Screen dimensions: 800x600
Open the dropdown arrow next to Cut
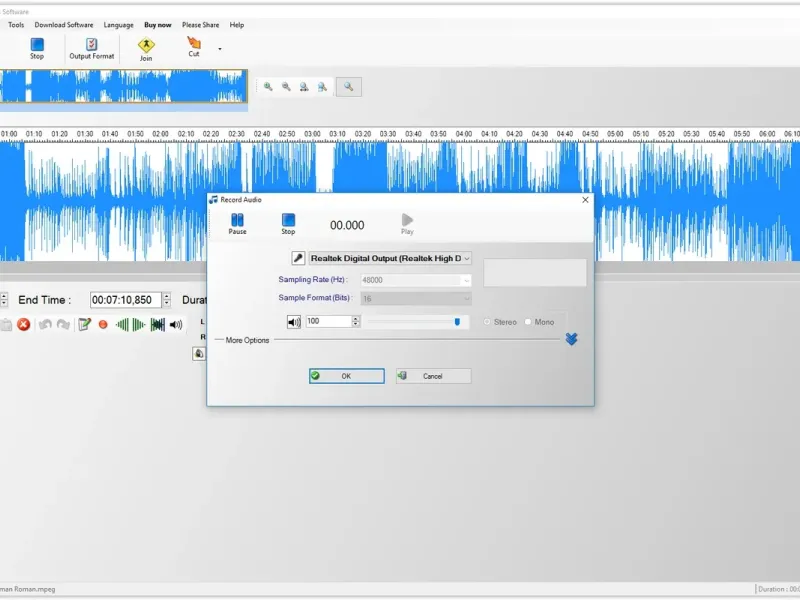click(220, 48)
